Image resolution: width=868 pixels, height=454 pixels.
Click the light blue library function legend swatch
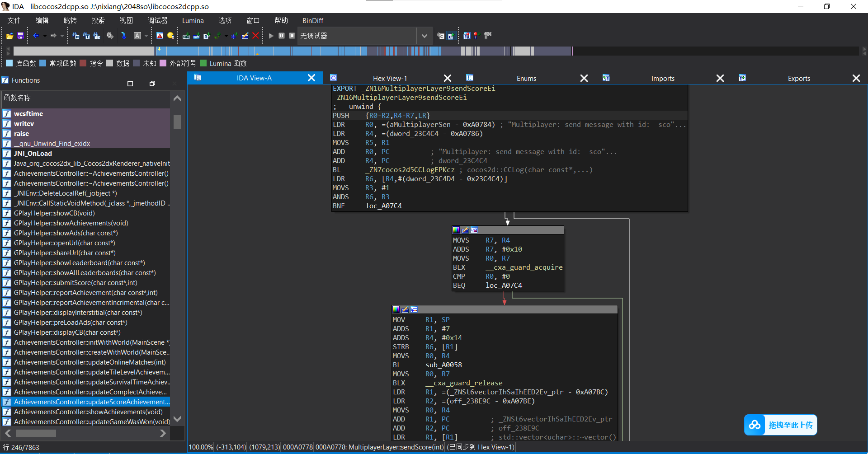9,63
